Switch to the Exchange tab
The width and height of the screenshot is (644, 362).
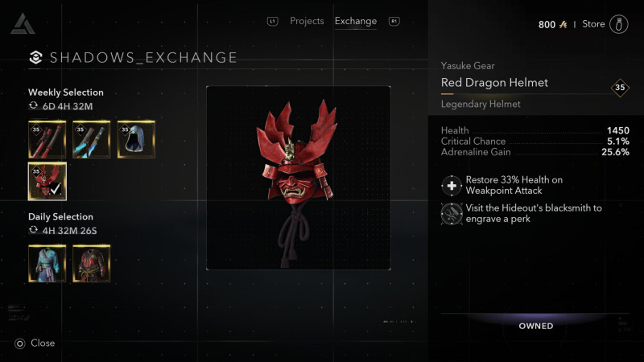click(356, 21)
